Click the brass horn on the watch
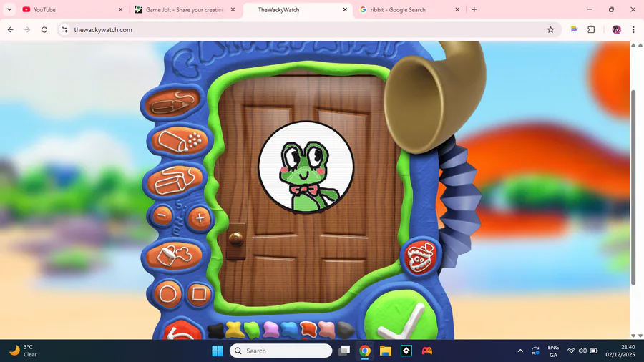 (x=435, y=97)
